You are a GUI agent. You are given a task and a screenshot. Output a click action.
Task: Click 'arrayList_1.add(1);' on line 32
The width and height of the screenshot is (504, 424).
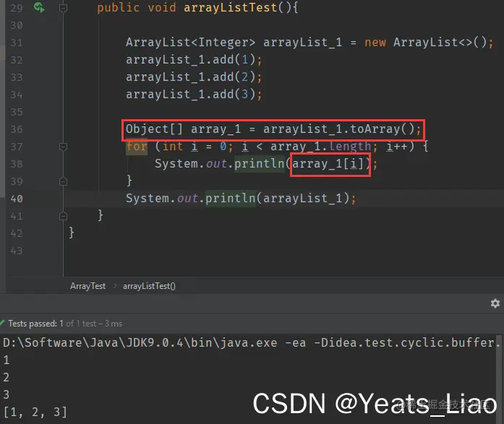point(194,60)
